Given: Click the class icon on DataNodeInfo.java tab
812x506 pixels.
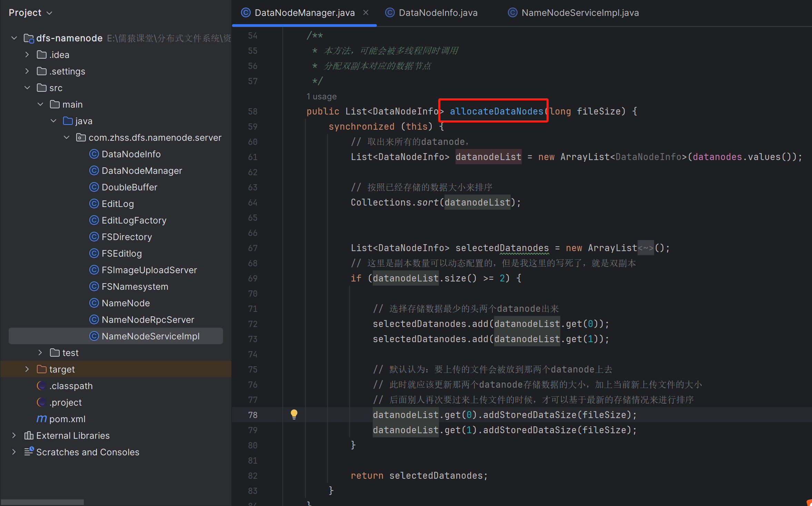Looking at the screenshot, I should [x=390, y=13].
